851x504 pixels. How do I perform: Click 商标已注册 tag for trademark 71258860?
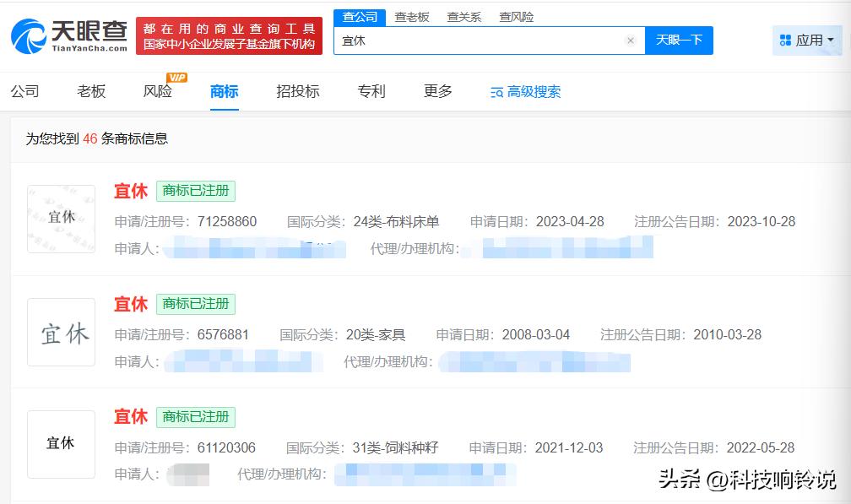[x=196, y=191]
